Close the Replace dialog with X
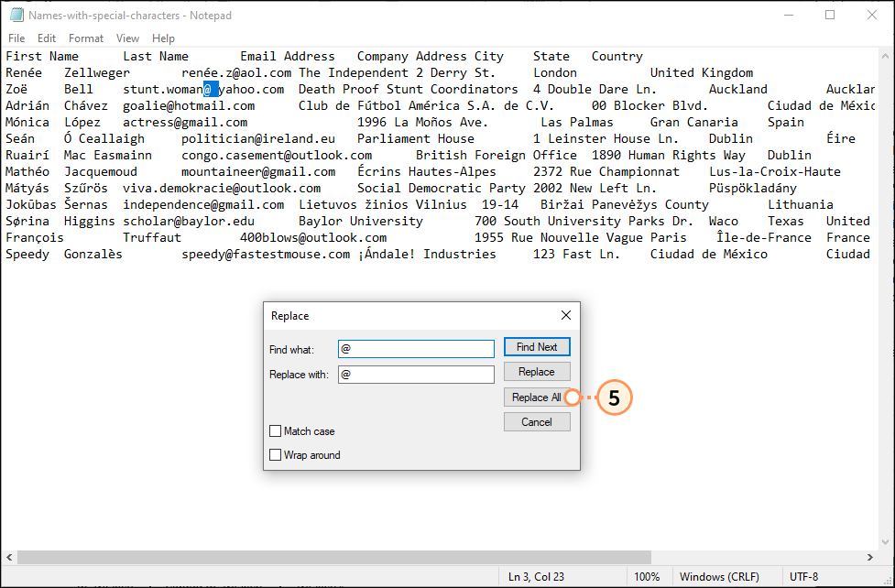895x588 pixels. point(565,315)
